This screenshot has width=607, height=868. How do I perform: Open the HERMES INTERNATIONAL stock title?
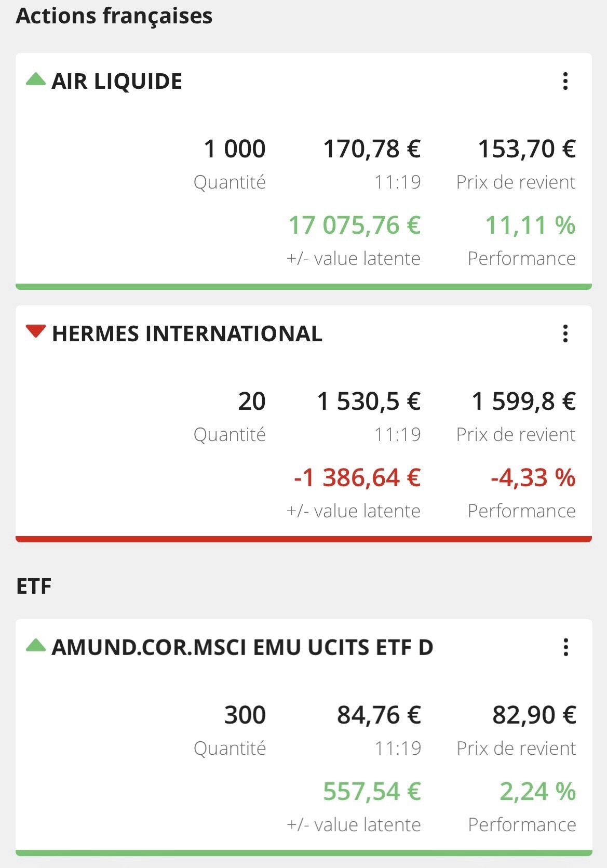click(187, 333)
